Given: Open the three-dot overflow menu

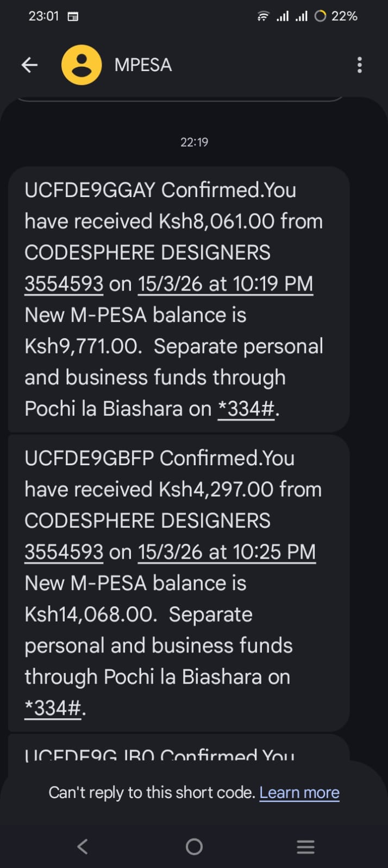Looking at the screenshot, I should 359,65.
